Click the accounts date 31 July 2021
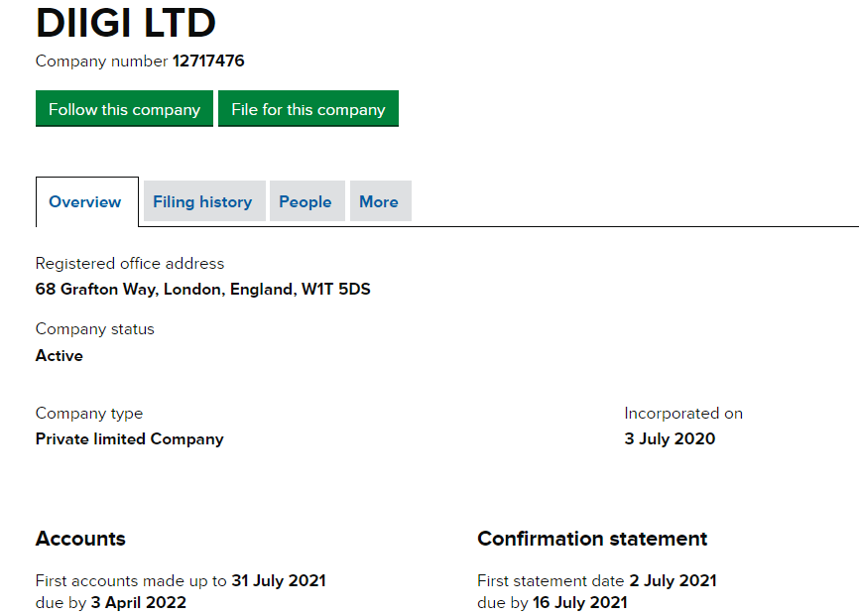 278,580
